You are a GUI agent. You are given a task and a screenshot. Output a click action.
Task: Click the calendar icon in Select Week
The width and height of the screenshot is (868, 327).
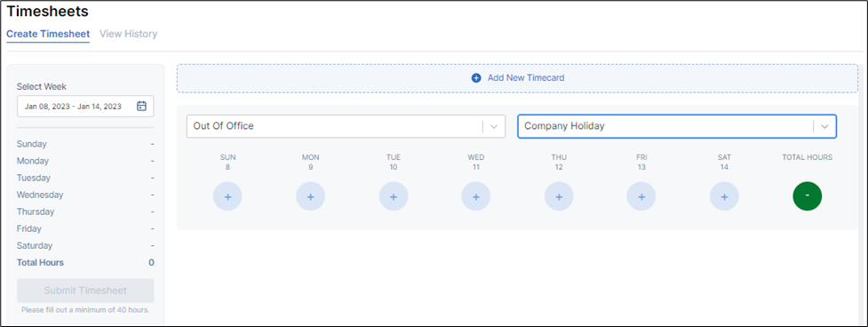(141, 107)
